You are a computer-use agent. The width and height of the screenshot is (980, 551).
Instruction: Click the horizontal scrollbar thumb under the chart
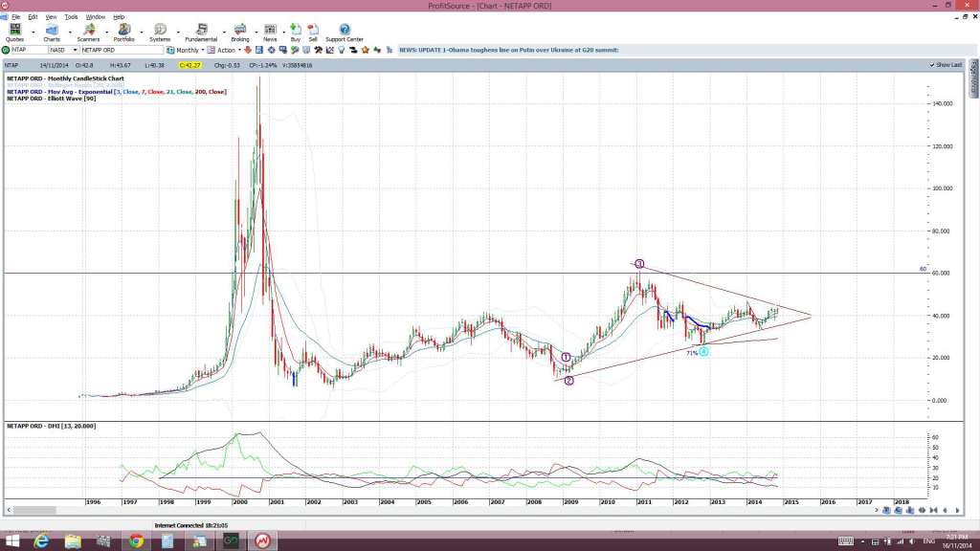(x=34, y=511)
